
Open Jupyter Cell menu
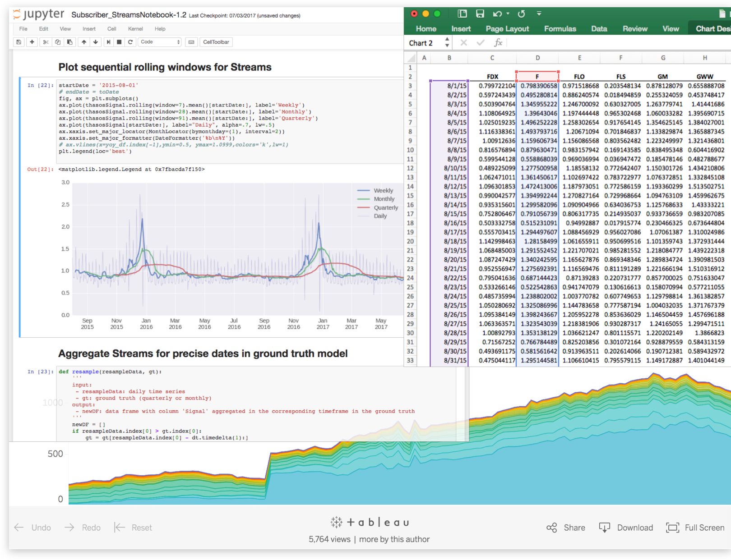pyautogui.click(x=111, y=29)
